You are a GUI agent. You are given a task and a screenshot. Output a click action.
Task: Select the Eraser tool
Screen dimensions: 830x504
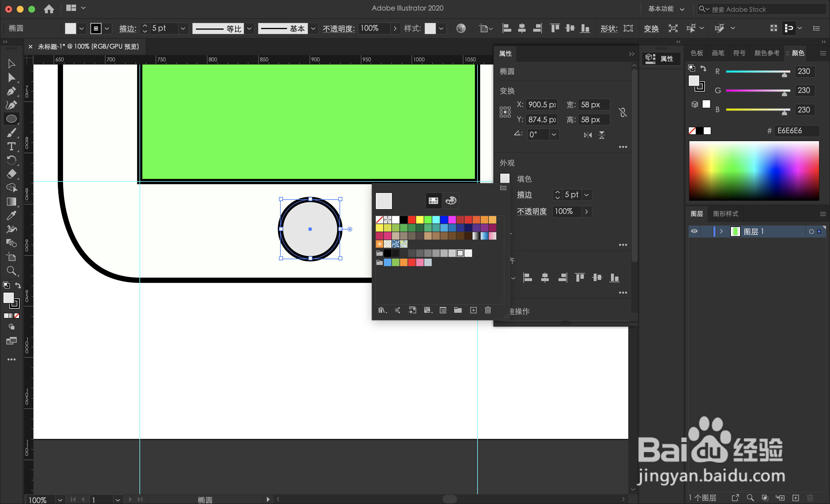pyautogui.click(x=12, y=174)
